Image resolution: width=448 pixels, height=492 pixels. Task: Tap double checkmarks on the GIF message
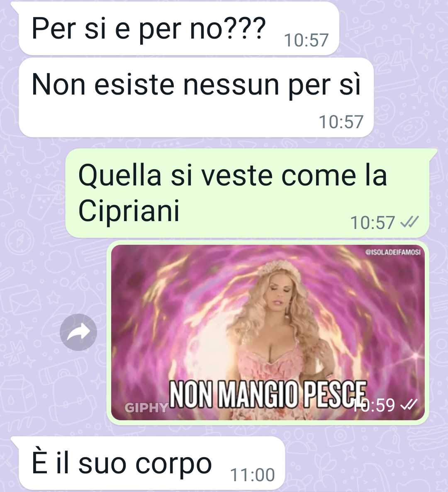409,404
